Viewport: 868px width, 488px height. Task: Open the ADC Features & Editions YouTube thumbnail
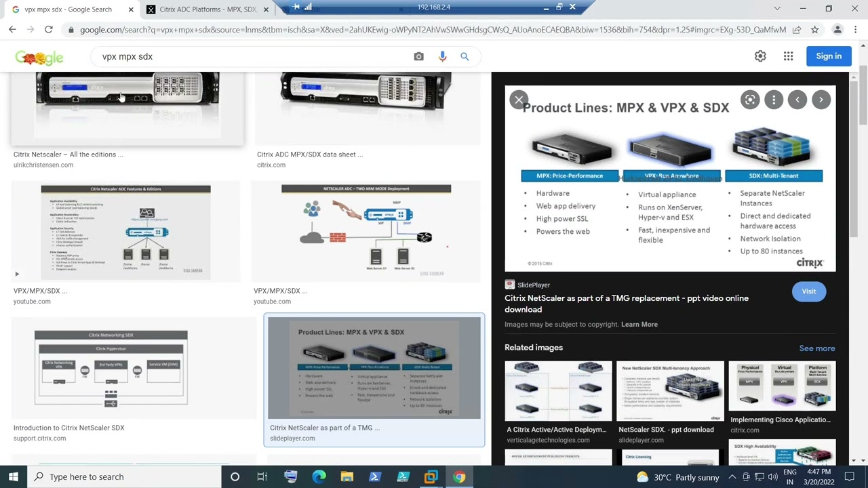tap(125, 232)
